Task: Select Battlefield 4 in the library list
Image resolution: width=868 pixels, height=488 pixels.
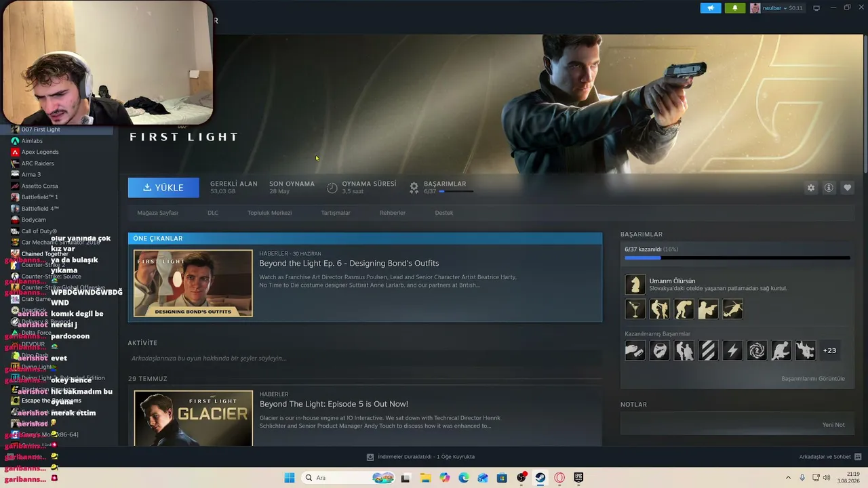Action: [40, 209]
